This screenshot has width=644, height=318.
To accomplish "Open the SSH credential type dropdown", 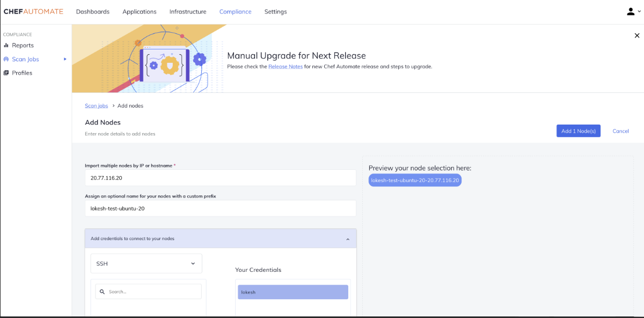I will pos(146,264).
